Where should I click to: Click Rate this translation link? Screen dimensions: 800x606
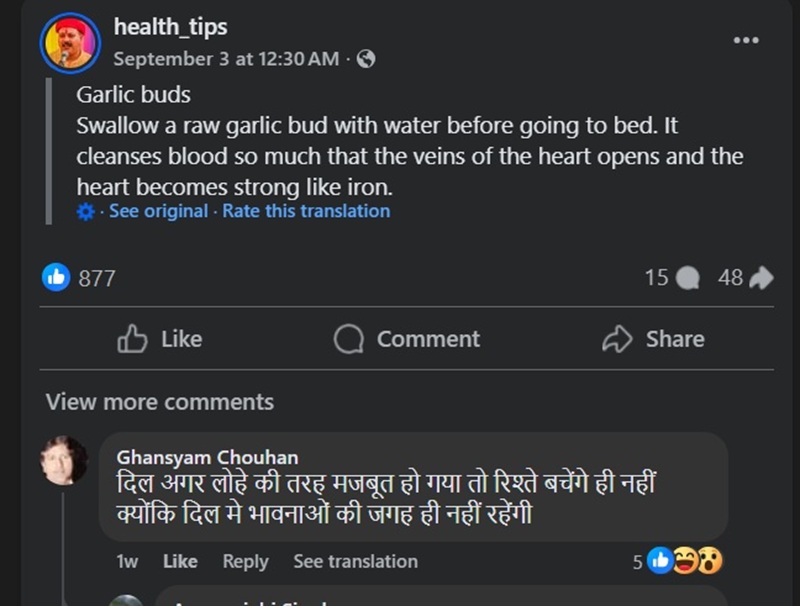(306, 211)
